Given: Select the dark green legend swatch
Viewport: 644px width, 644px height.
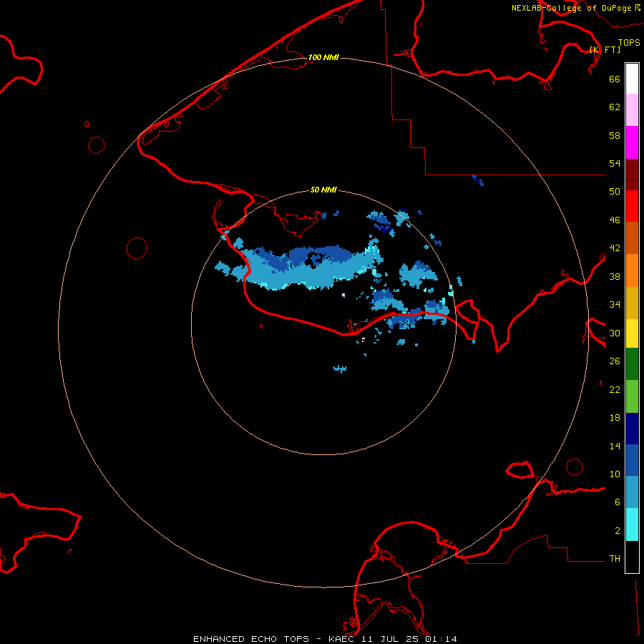Looking at the screenshot, I should [x=632, y=364].
